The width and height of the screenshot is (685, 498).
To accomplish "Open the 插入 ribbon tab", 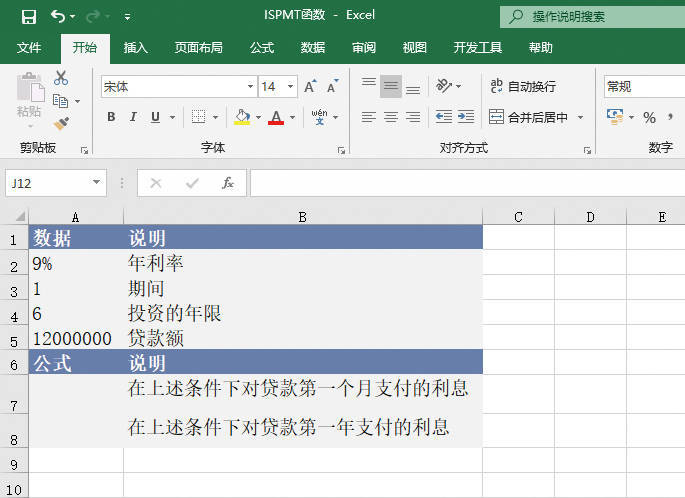I will click(136, 47).
